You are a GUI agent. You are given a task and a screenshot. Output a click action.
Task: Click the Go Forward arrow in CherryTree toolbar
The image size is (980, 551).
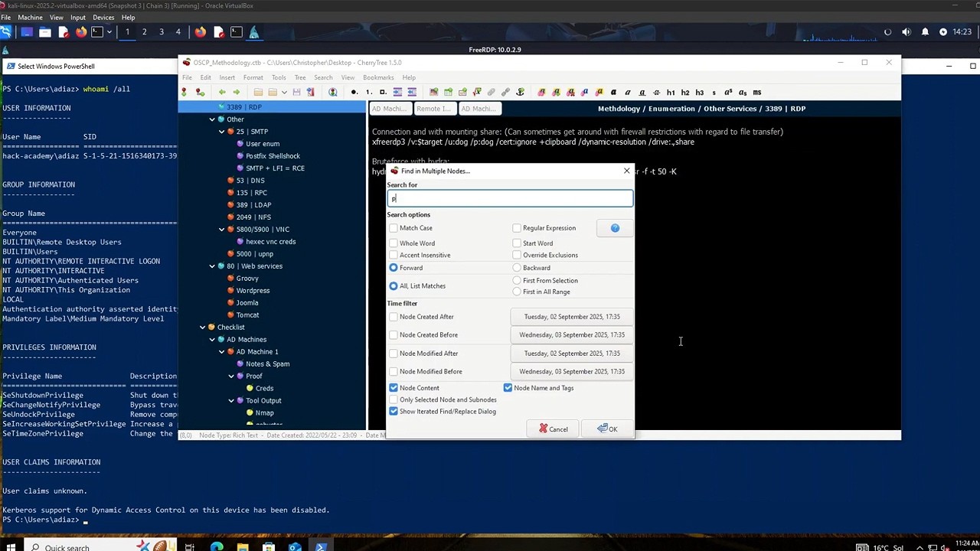point(236,93)
